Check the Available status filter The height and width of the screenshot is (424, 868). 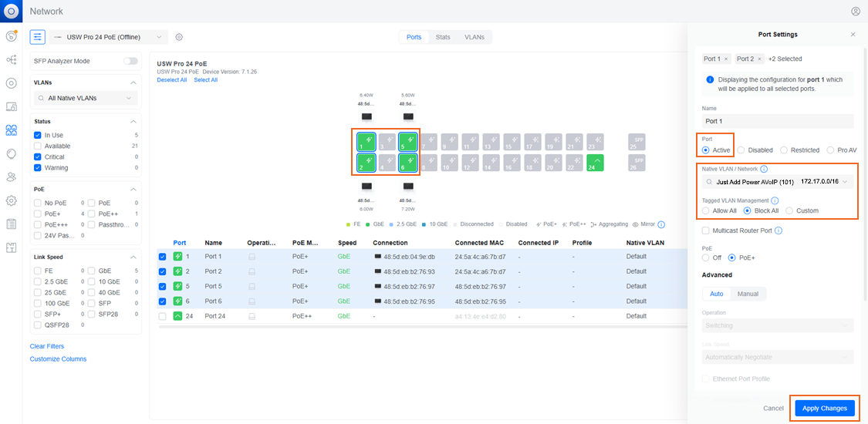coord(38,146)
